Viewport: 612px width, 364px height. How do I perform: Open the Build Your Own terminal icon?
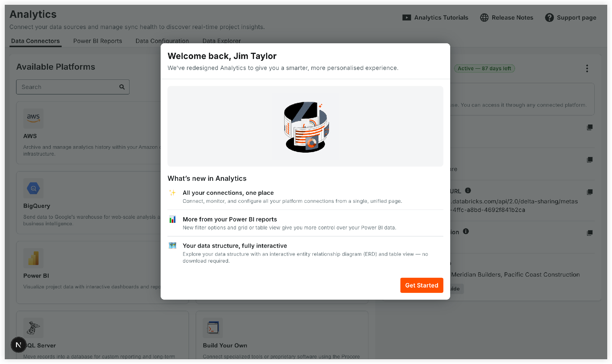[x=213, y=328]
